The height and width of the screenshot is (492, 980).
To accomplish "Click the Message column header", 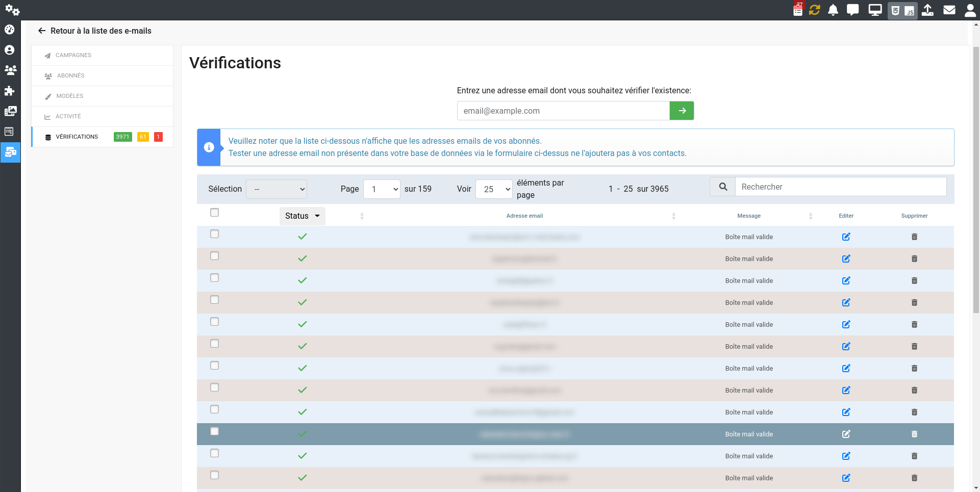I will click(x=749, y=216).
